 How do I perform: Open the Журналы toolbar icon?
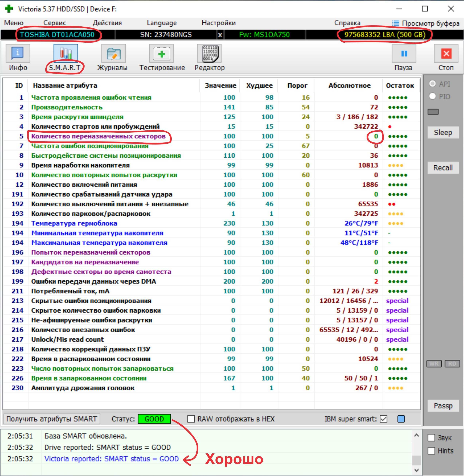113,53
